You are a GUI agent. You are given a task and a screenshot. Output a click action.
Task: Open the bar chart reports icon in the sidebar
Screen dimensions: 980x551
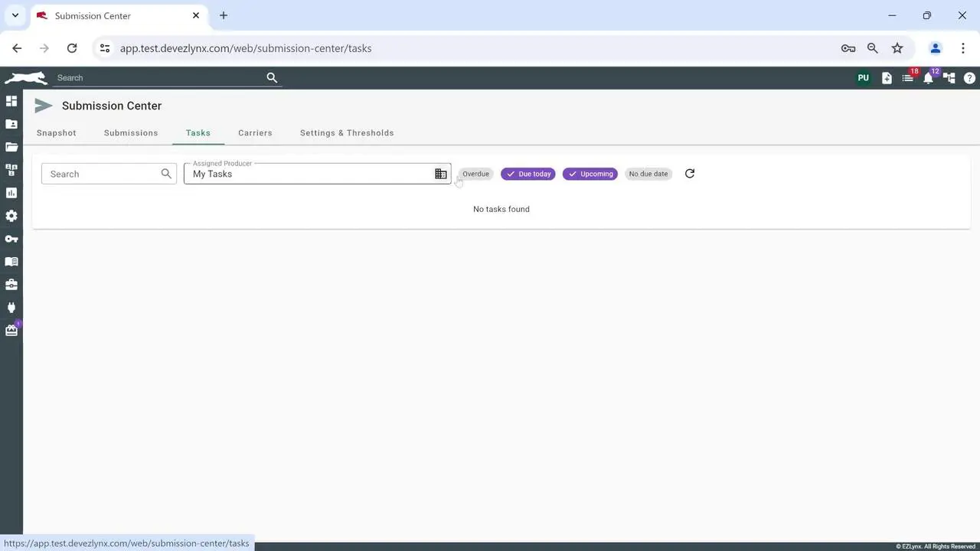click(x=11, y=193)
